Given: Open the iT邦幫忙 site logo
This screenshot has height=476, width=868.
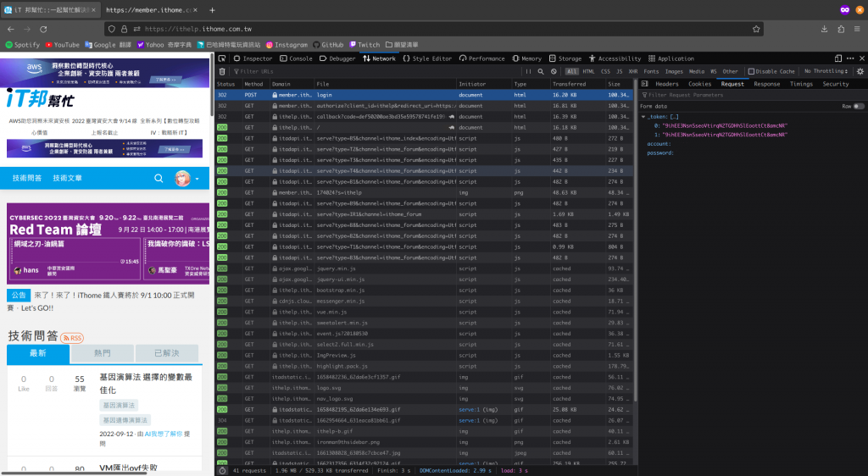Looking at the screenshot, I should coord(41,98).
